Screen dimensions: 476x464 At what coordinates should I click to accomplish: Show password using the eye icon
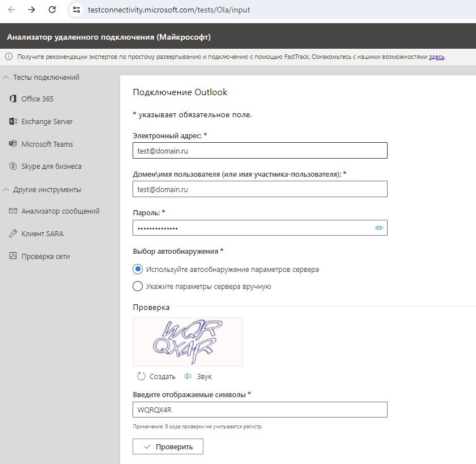click(x=379, y=228)
